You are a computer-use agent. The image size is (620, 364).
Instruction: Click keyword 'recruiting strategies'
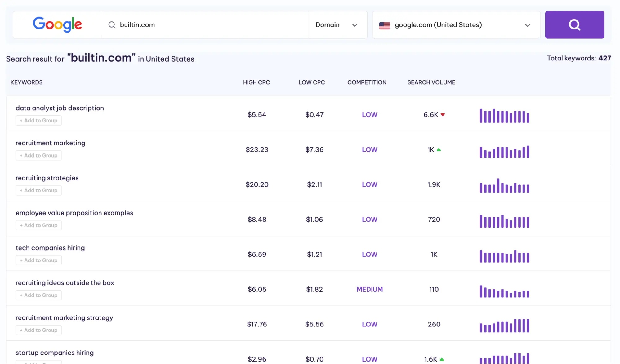[x=47, y=178]
